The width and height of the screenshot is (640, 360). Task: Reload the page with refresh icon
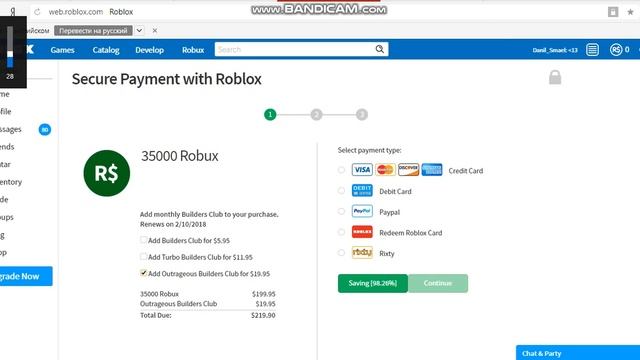coord(37,12)
